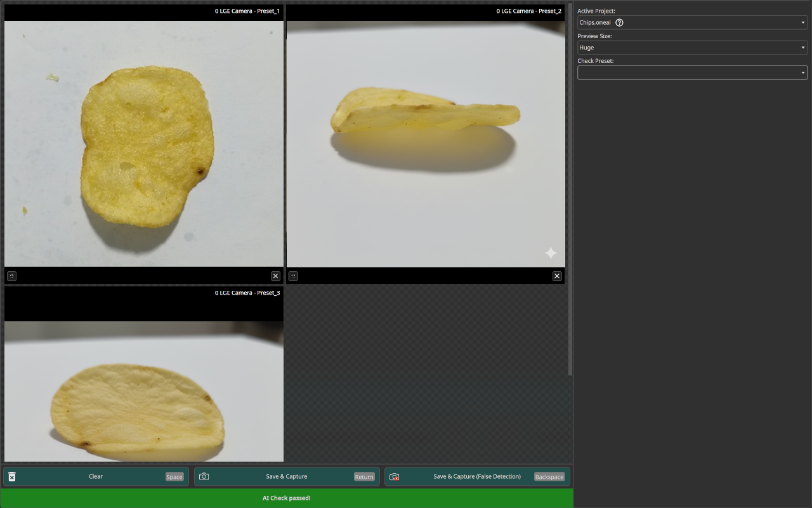Click the 0 LGE Camera Preset_3 title bar
The height and width of the screenshot is (508, 812).
pyautogui.click(x=247, y=293)
